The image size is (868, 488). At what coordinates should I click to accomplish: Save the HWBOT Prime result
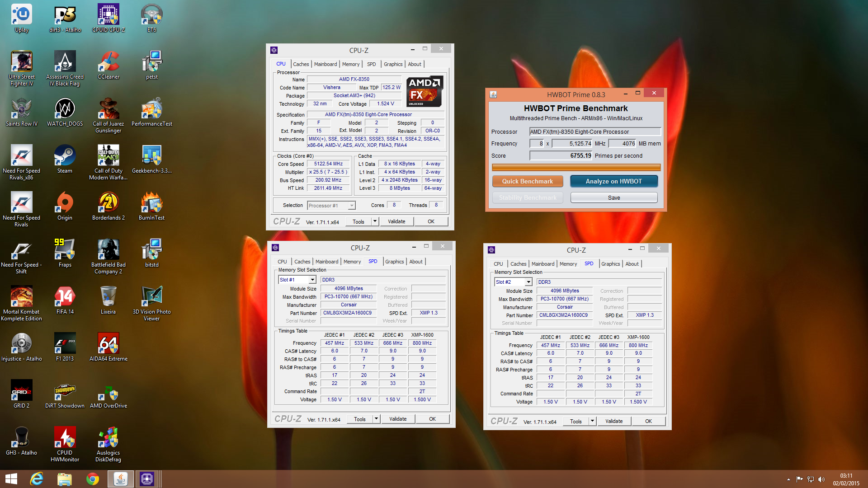tap(614, 197)
